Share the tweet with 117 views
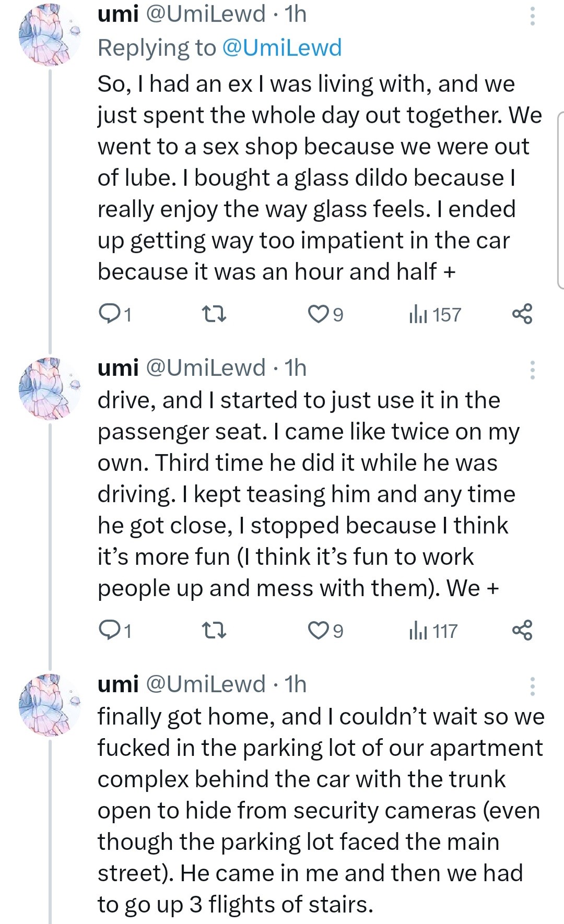This screenshot has height=924, width=564. [x=522, y=630]
